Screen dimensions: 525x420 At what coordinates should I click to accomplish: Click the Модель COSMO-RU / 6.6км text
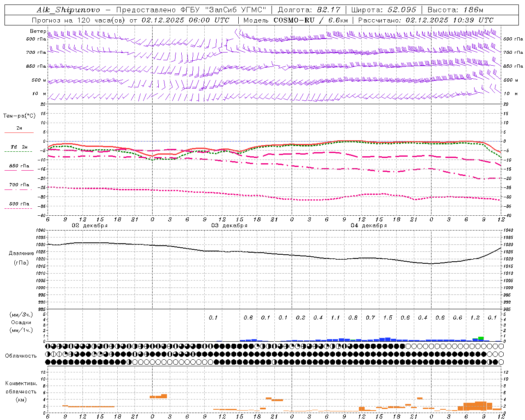[296, 20]
